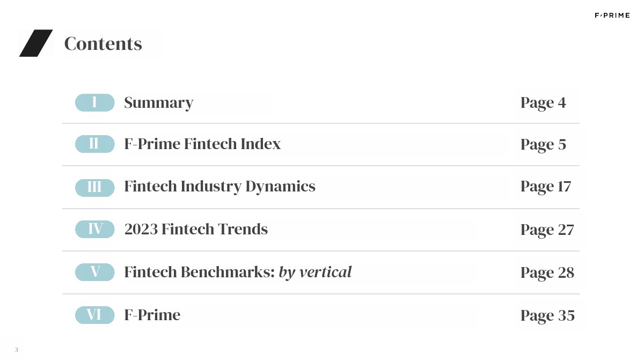This screenshot has width=644, height=362.
Task: Open the Summary section
Action: (x=158, y=102)
